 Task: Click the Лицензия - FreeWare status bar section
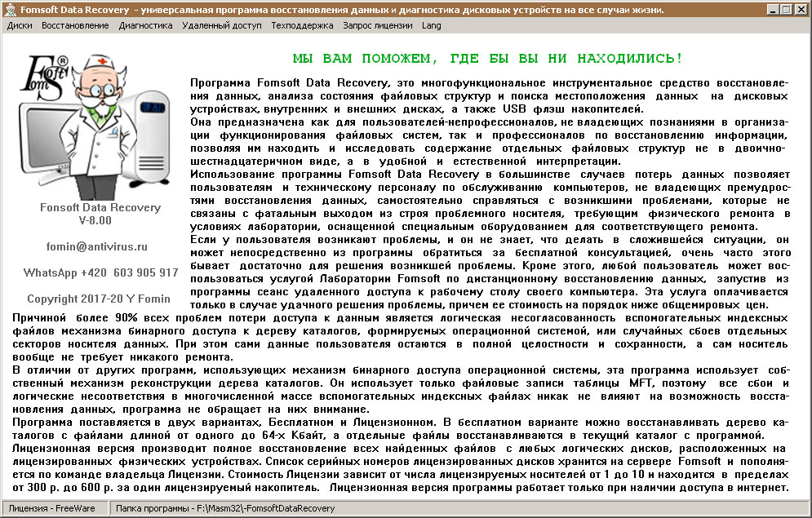coord(53,507)
